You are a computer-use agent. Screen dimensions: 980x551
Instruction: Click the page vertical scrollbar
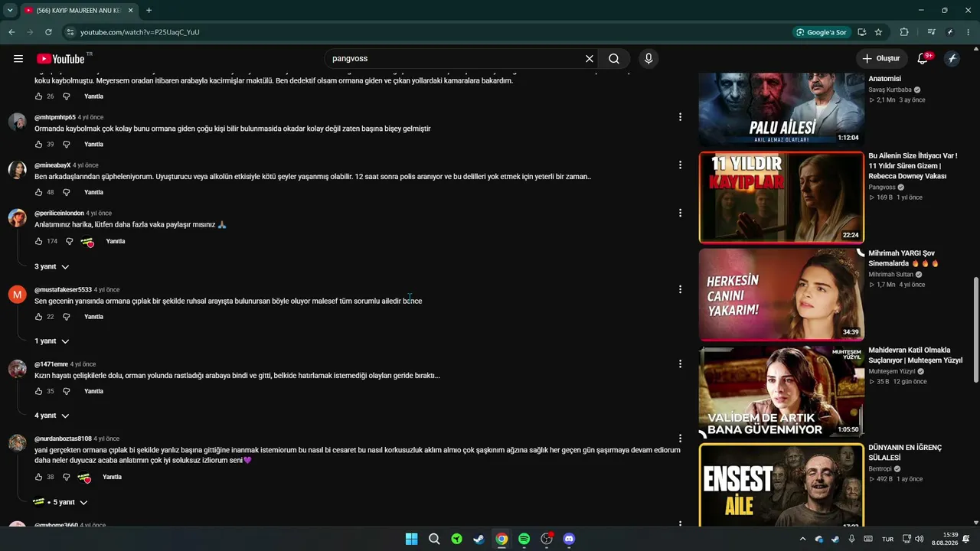(975, 329)
